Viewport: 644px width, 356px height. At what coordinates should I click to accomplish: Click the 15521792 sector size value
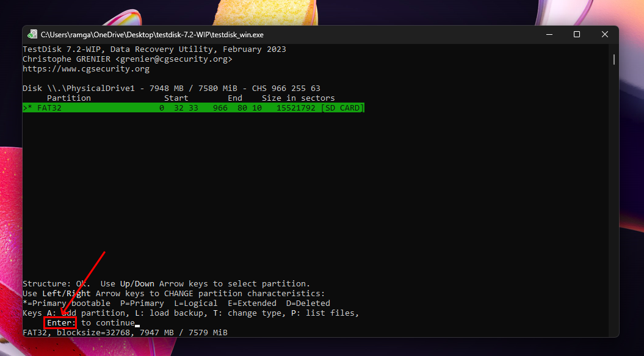tap(295, 107)
